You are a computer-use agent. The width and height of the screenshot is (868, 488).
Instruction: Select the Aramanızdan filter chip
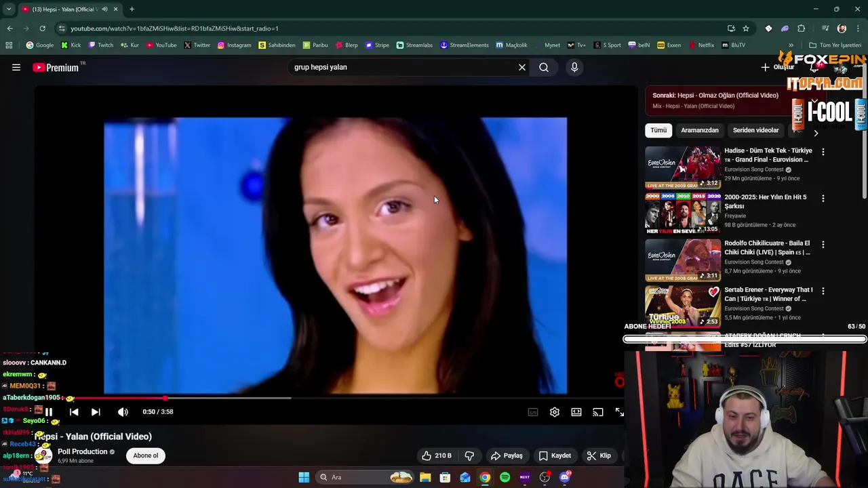pos(700,130)
